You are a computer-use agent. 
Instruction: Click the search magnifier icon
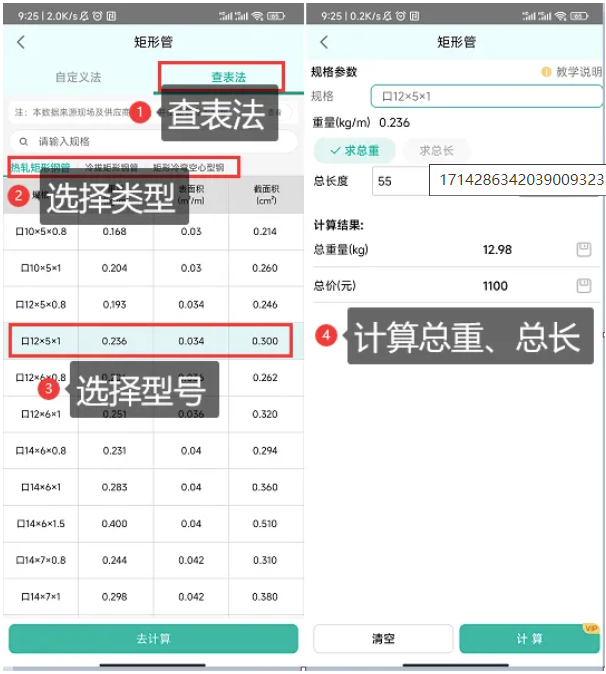24,141
